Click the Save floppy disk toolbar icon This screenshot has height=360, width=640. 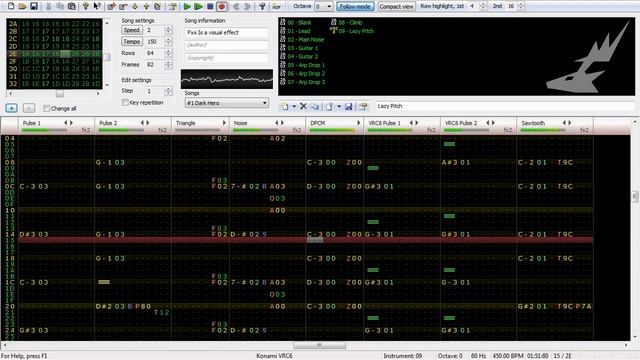[34, 6]
